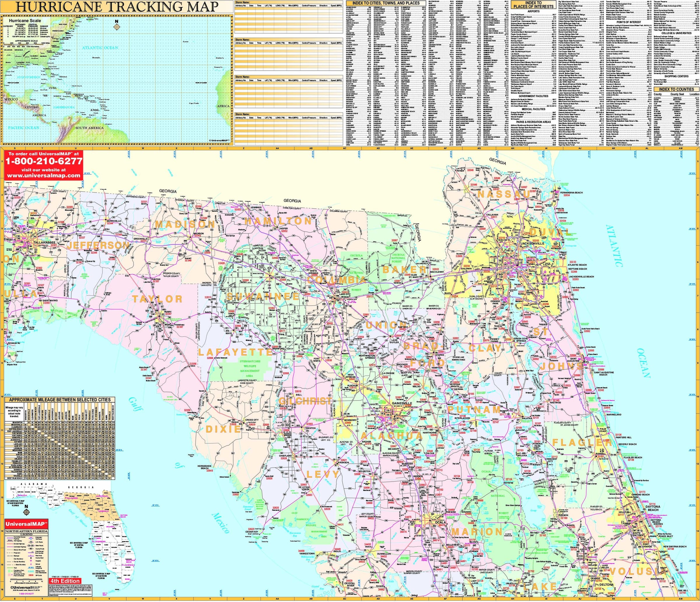This screenshot has height=602, width=700.
Task: Click the MADISON county name in orange
Action: coord(185,224)
